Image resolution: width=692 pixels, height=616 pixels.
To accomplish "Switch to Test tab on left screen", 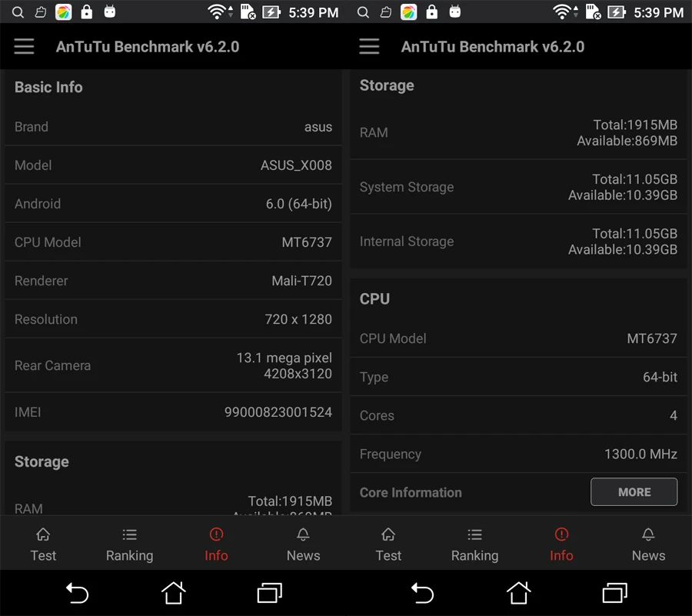I will 43,544.
